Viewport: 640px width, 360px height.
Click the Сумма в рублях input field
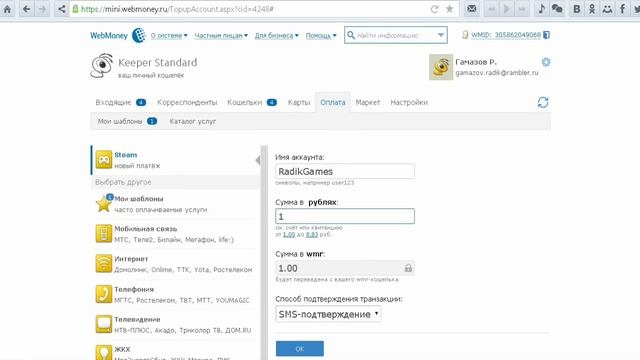coord(345,216)
